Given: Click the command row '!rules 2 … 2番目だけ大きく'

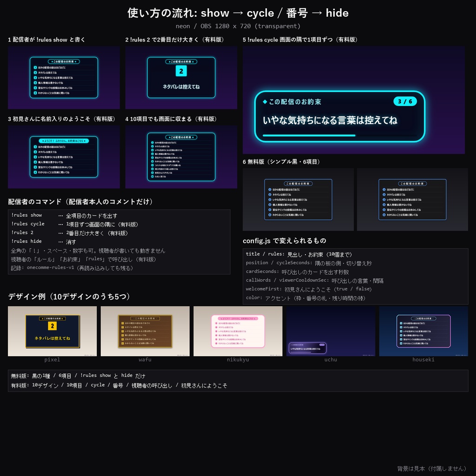Looking at the screenshot, I should point(71,233).
